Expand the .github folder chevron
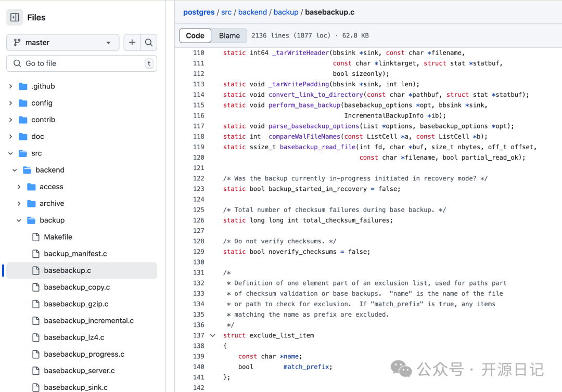 (11, 86)
